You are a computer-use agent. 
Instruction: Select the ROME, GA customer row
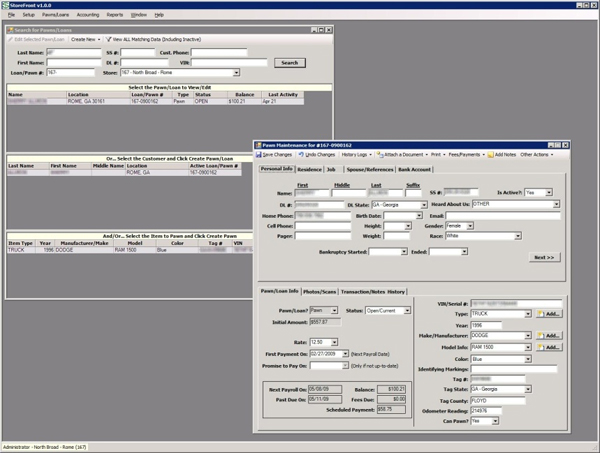[124, 173]
